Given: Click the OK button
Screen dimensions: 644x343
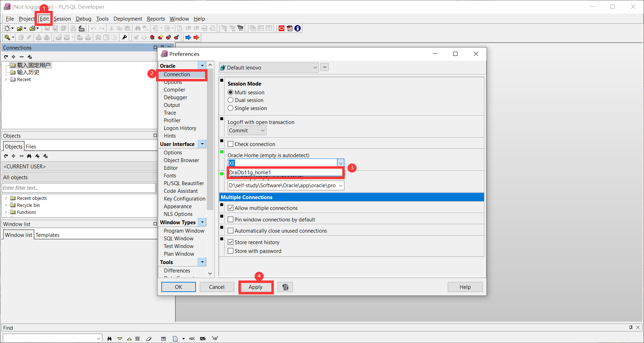Looking at the screenshot, I should [178, 287].
